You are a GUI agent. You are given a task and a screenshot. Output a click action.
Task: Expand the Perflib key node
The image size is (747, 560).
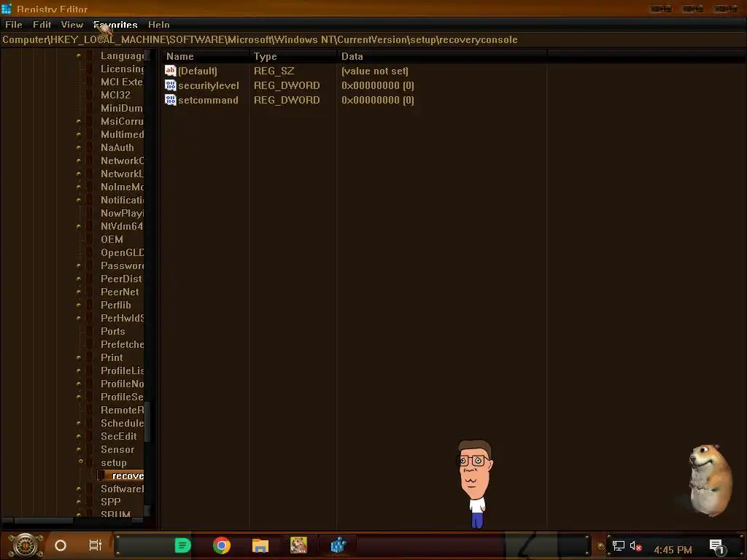point(79,306)
